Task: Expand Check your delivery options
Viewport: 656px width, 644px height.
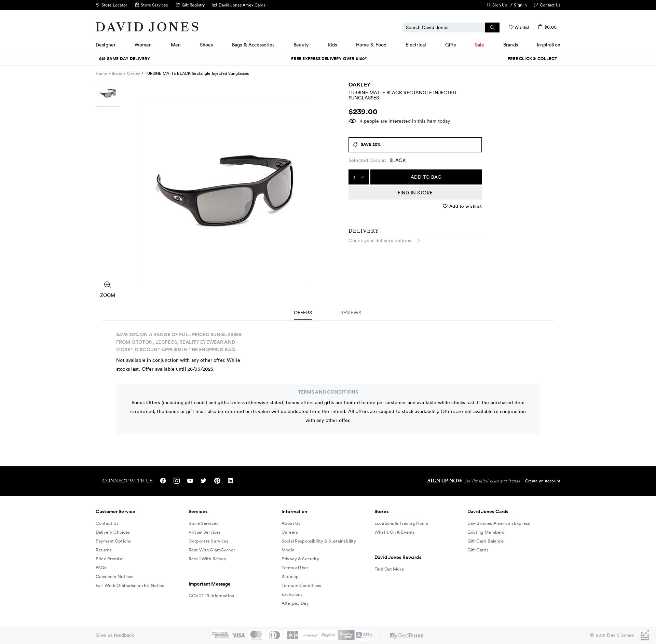Action: click(x=384, y=241)
